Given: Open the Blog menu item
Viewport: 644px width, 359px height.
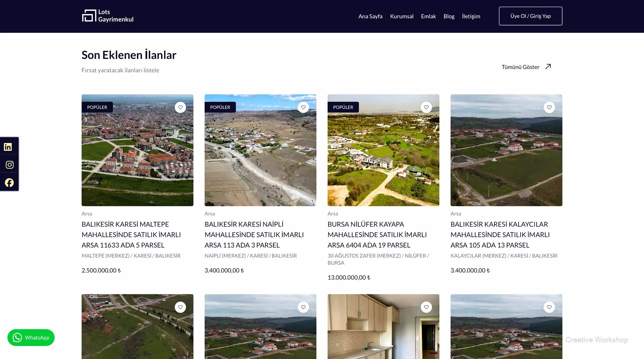Looking at the screenshot, I should point(449,16).
